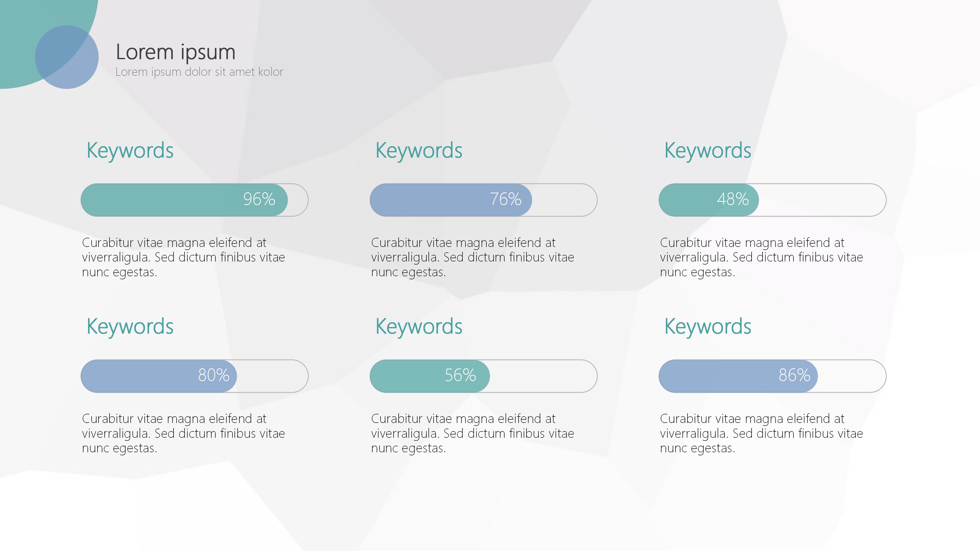Screen dimensions: 980x551
Task: Select the Keywords heading above the 80% bar
Action: [x=130, y=327]
